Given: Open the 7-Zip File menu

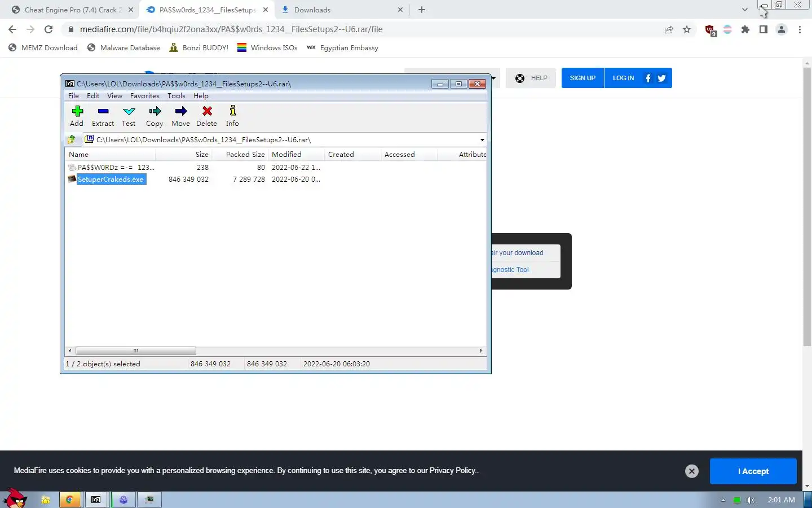Looking at the screenshot, I should [x=74, y=96].
